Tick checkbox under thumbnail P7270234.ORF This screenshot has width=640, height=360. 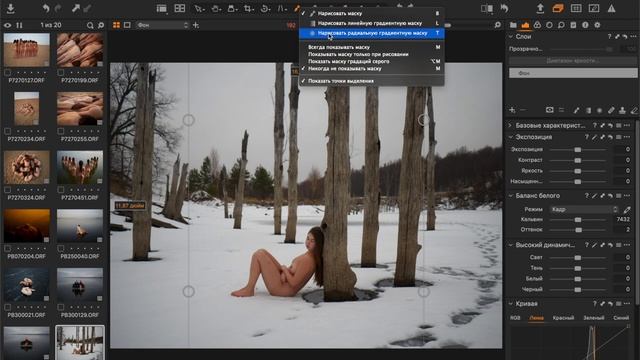(x=7, y=131)
